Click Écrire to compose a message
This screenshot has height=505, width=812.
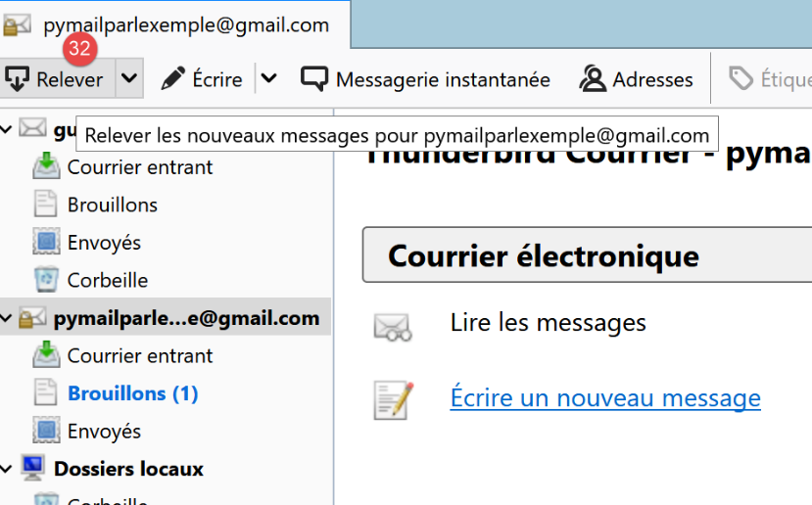coord(203,79)
